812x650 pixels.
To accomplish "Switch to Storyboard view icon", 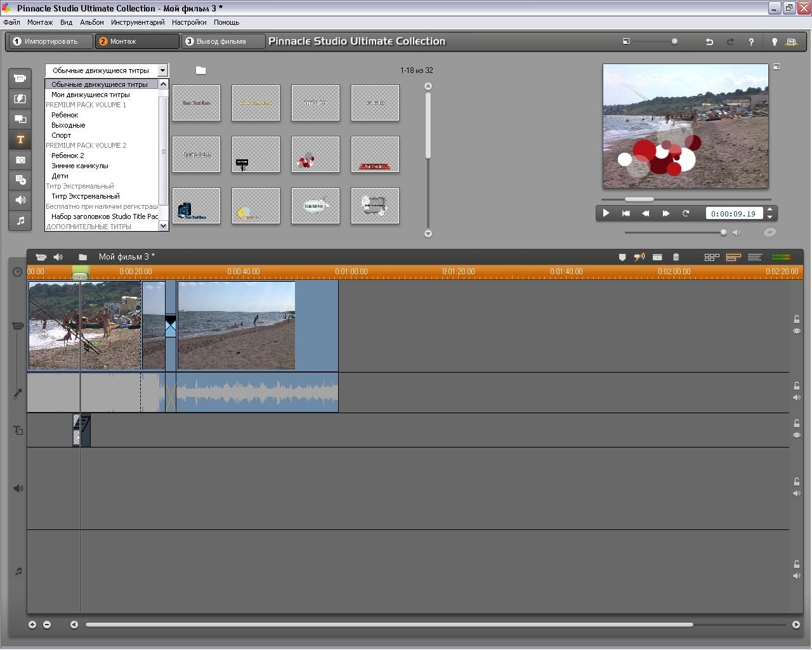I will [x=712, y=257].
